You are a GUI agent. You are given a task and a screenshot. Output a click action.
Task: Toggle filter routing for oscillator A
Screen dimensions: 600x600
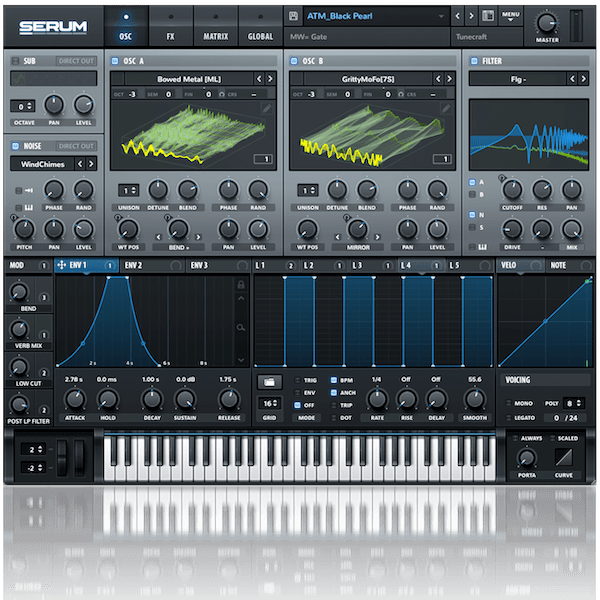tap(472, 182)
